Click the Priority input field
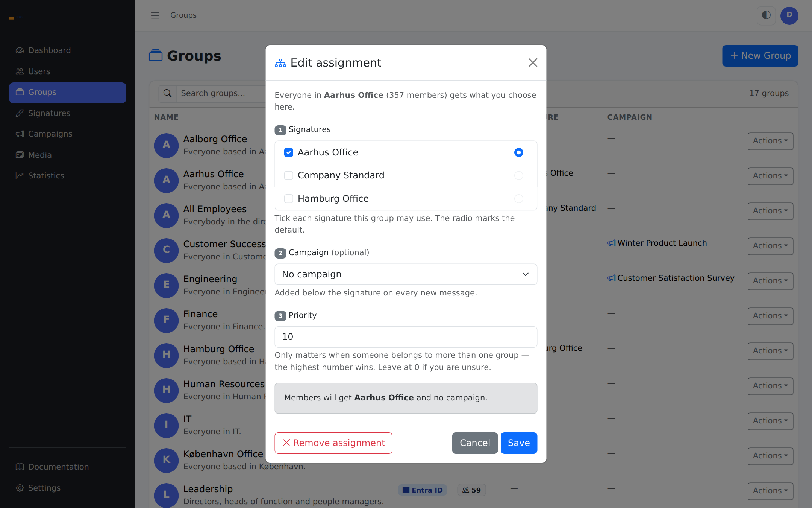The image size is (812, 508). point(406,337)
